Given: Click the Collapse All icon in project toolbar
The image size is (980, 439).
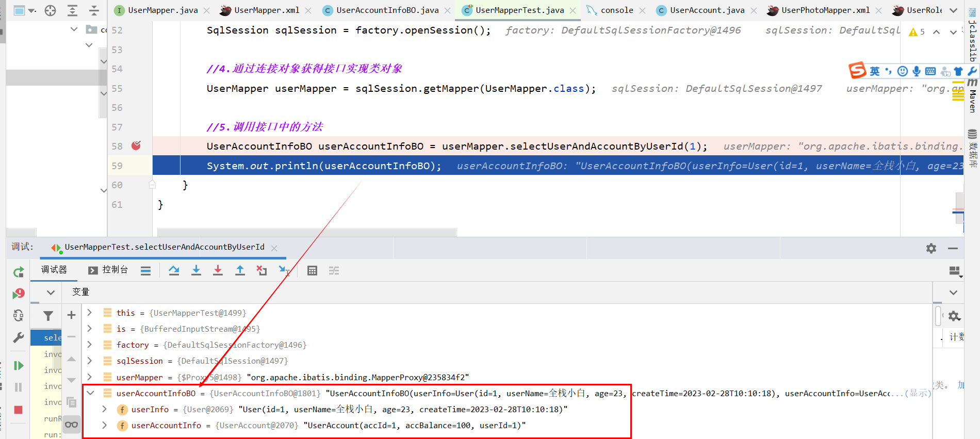Looking at the screenshot, I should (94, 10).
